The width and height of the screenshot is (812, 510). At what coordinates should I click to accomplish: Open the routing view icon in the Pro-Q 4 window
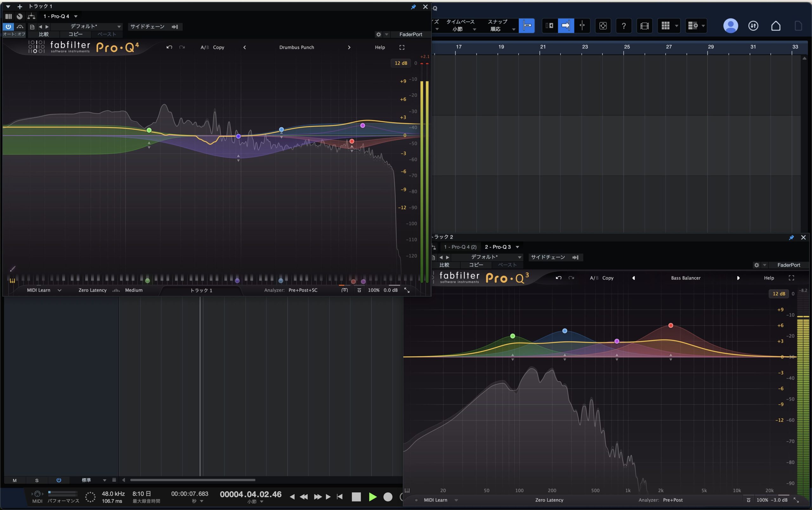(x=31, y=16)
